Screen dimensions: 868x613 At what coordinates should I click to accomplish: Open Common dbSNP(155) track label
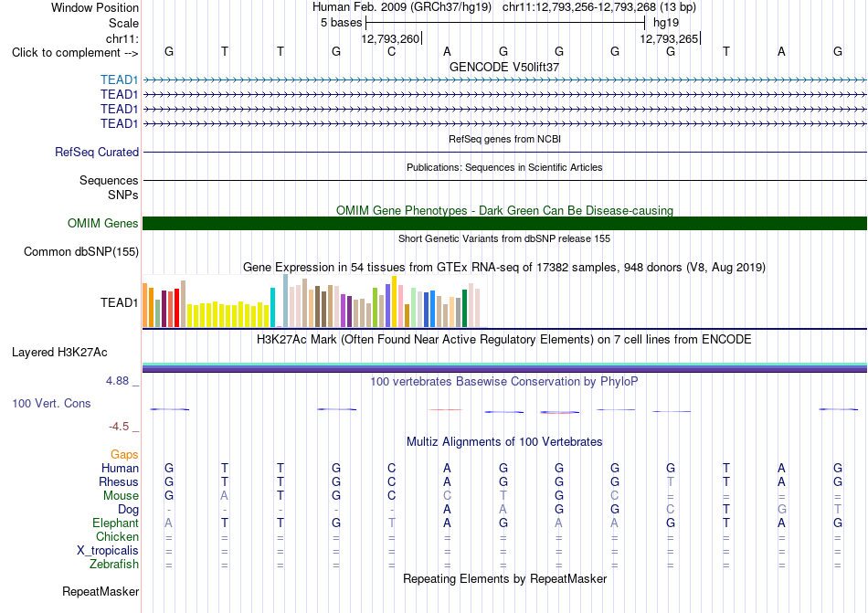pyautogui.click(x=80, y=252)
